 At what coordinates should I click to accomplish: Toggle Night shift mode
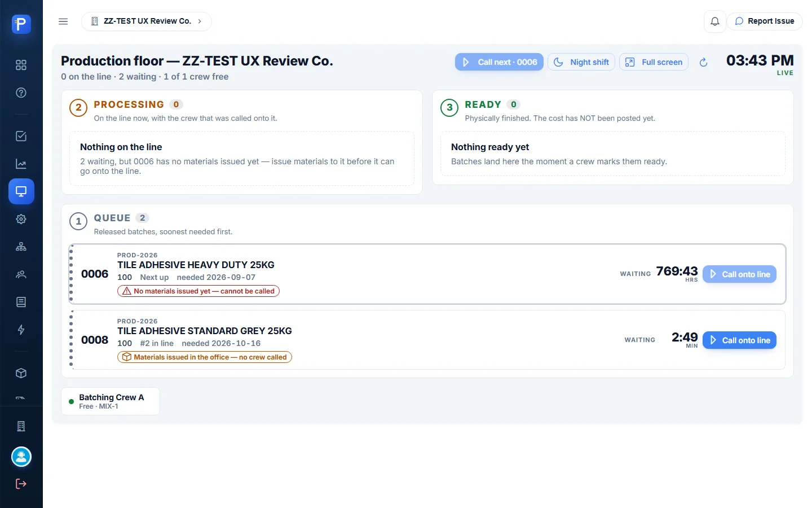point(581,62)
